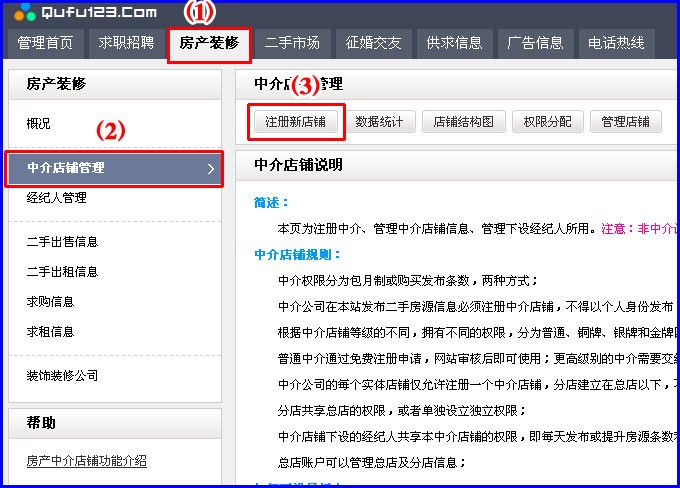This screenshot has height=488, width=680.
Task: Click the Qufu123.com logo icon
Action: click(26, 12)
